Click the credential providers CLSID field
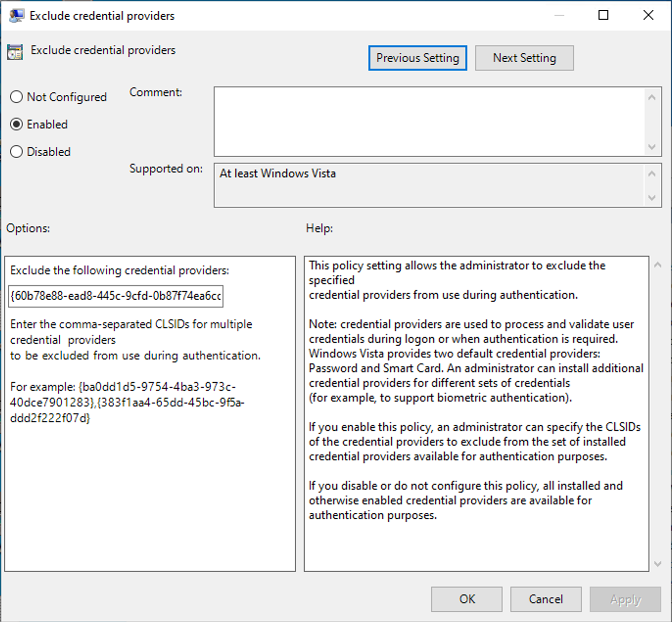Screen dimensions: 672x622 pos(116,296)
